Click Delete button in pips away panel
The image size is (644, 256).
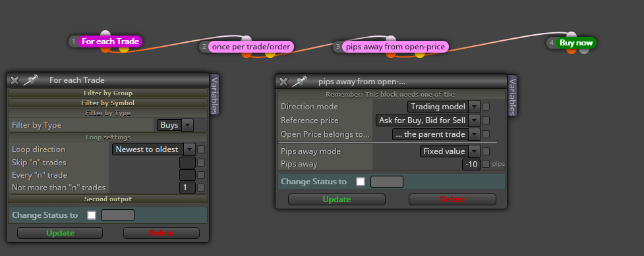coord(452,199)
